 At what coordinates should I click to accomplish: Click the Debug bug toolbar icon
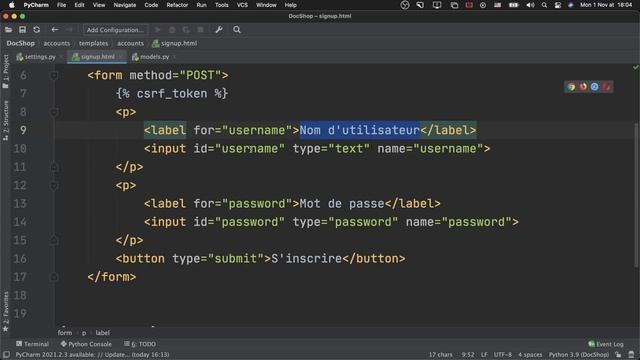[x=172, y=30]
